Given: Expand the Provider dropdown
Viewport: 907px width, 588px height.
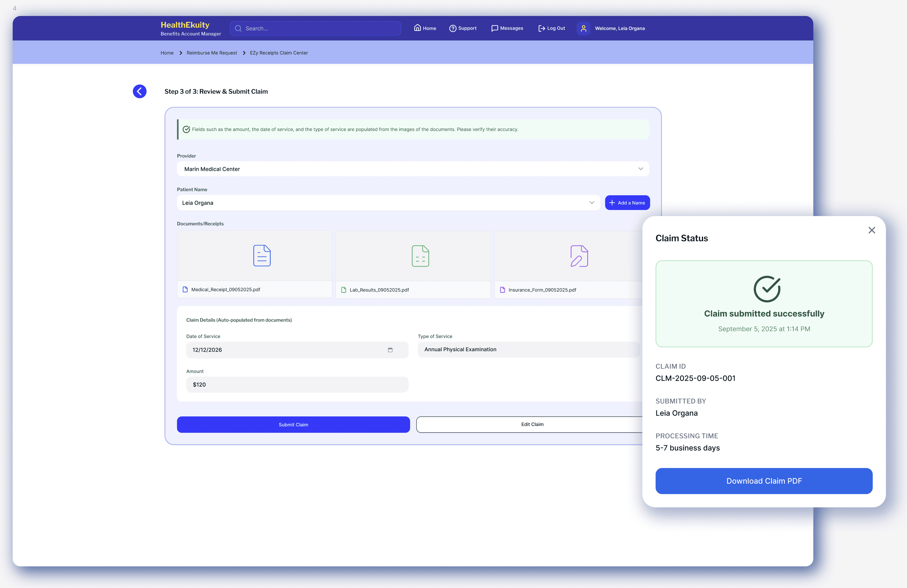Looking at the screenshot, I should 640,169.
